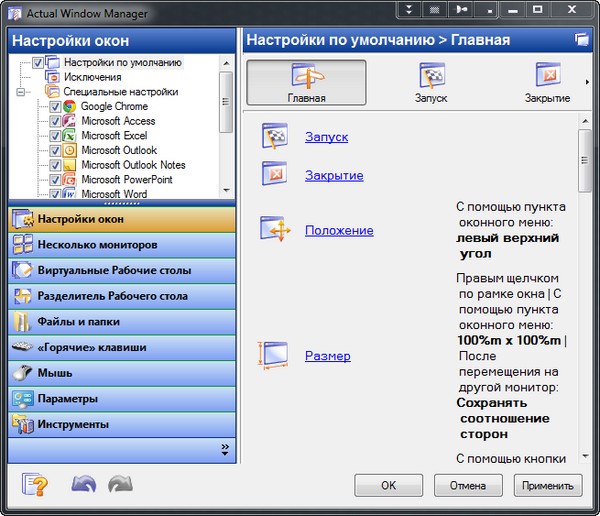Click the Microsoft Outlook Notes yellow icon
Viewport: 600px width, 516px height.
(x=69, y=165)
